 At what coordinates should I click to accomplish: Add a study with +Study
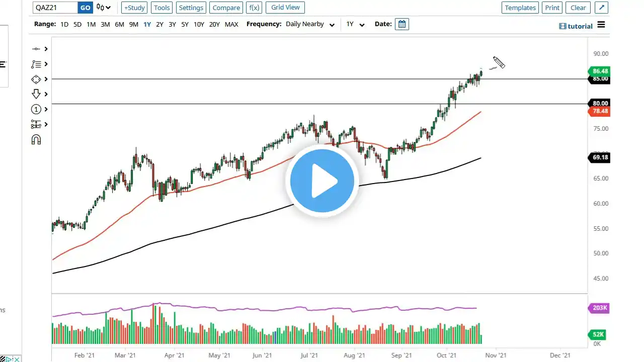(134, 8)
